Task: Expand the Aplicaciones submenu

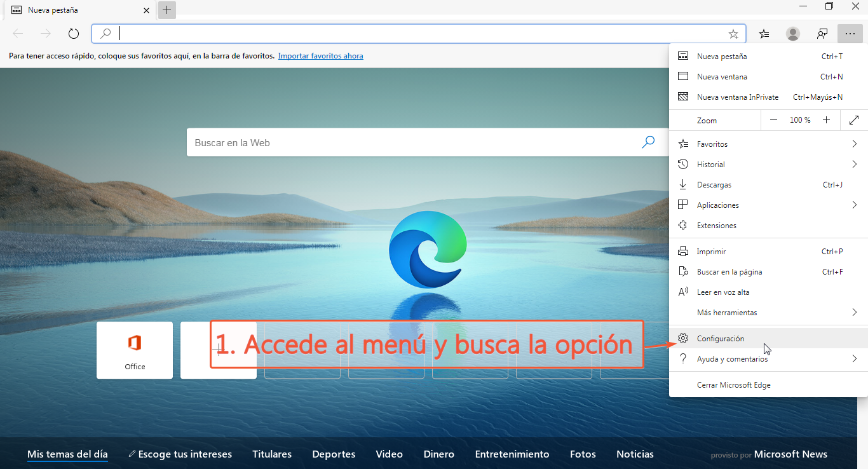Action: click(768, 205)
